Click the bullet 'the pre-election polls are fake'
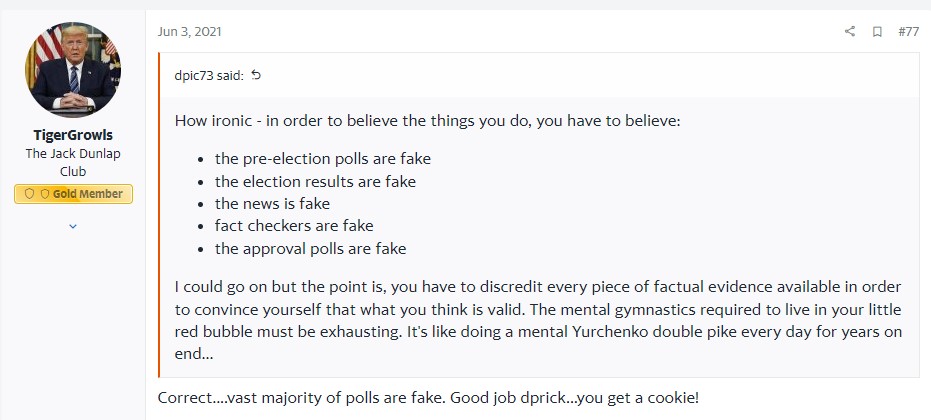This screenshot has height=420, width=931. [x=323, y=158]
